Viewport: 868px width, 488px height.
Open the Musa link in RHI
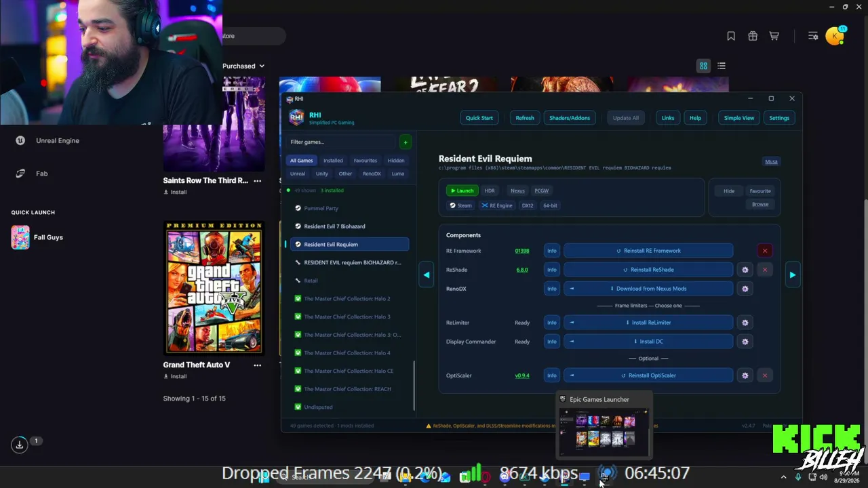click(772, 161)
